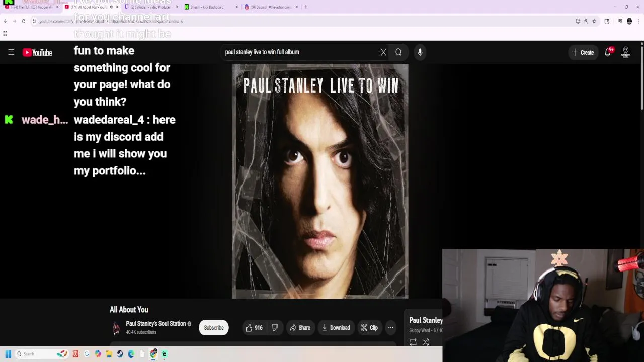Open a new browser tab
Screen dimensions: 644x362
pyautogui.click(x=306, y=7)
